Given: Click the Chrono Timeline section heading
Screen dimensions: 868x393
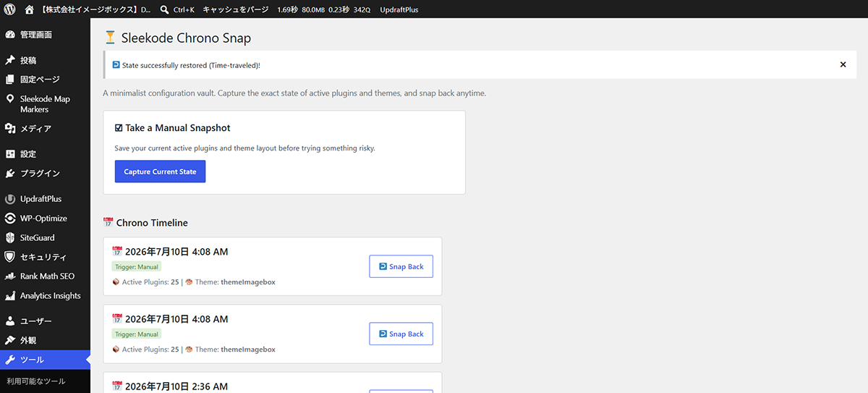Looking at the screenshot, I should coord(152,223).
